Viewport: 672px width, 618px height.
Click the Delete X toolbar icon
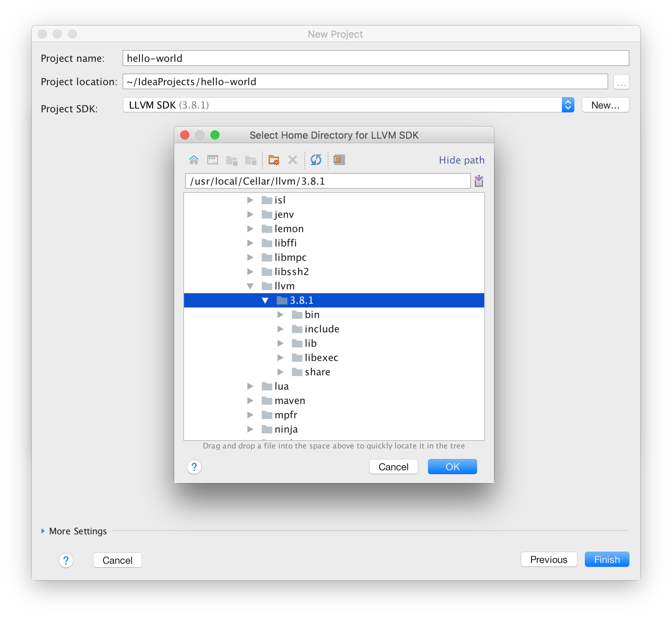(x=293, y=160)
